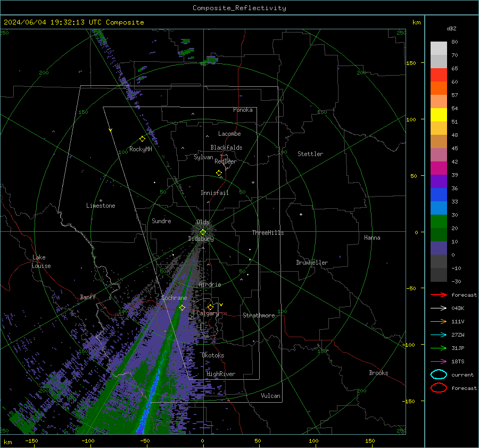
Task: Click the cyan 'current' ellipse legend symbol
Action: coord(439,374)
